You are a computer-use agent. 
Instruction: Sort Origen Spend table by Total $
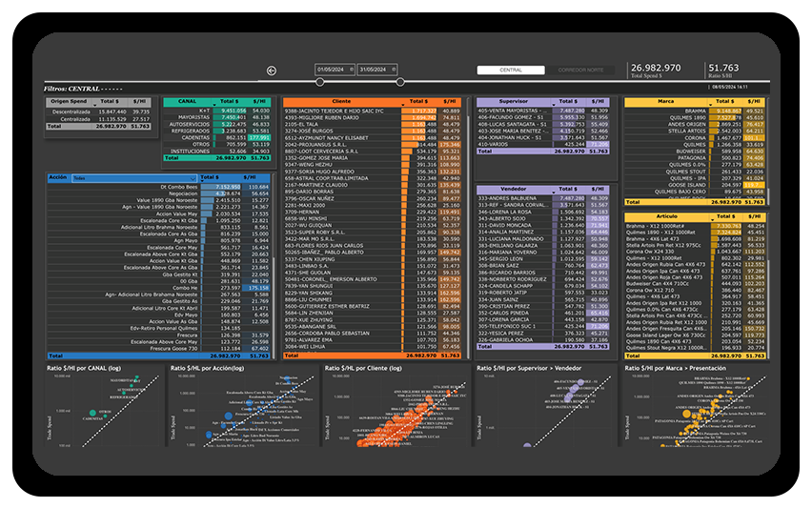tap(110, 101)
